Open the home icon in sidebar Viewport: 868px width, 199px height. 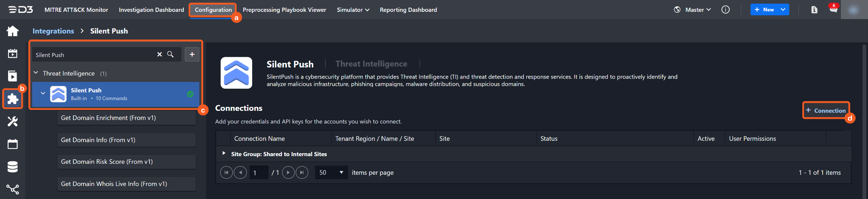(x=13, y=31)
